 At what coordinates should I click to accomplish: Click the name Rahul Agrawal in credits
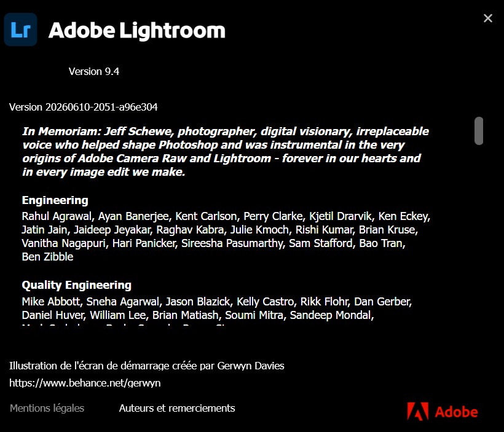point(57,216)
